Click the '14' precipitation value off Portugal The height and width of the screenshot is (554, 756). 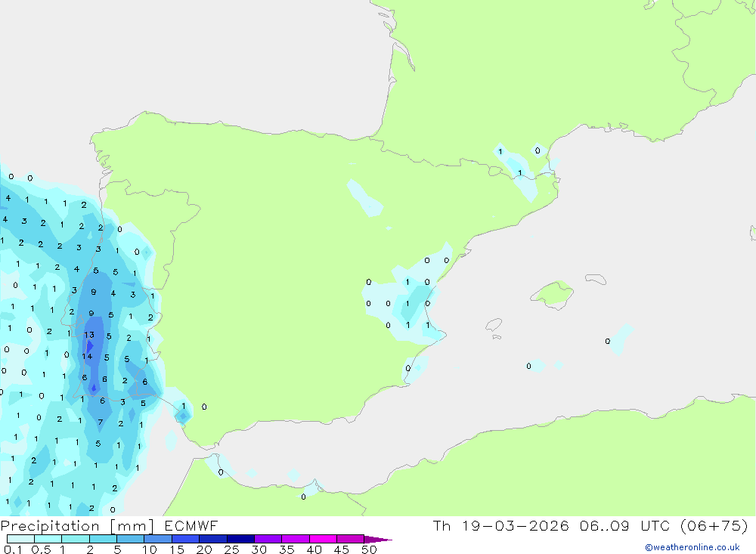[x=87, y=356]
